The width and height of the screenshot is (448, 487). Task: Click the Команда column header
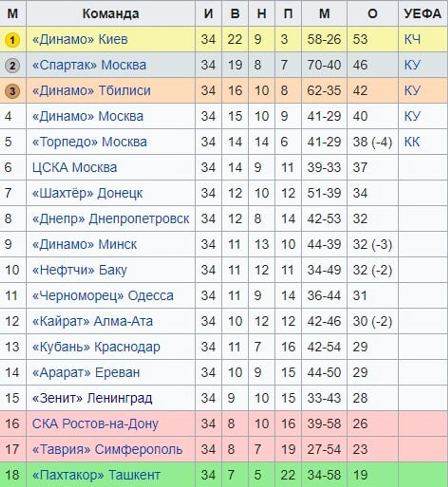point(110,14)
